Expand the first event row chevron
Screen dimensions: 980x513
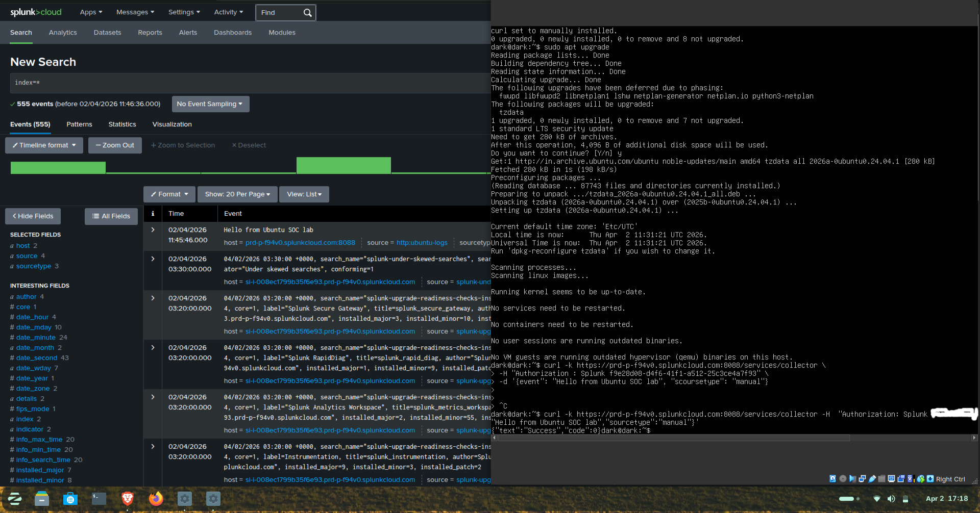point(153,230)
